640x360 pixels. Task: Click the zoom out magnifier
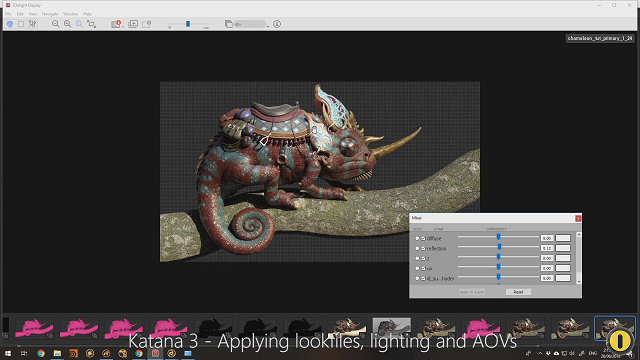[x=56, y=24]
